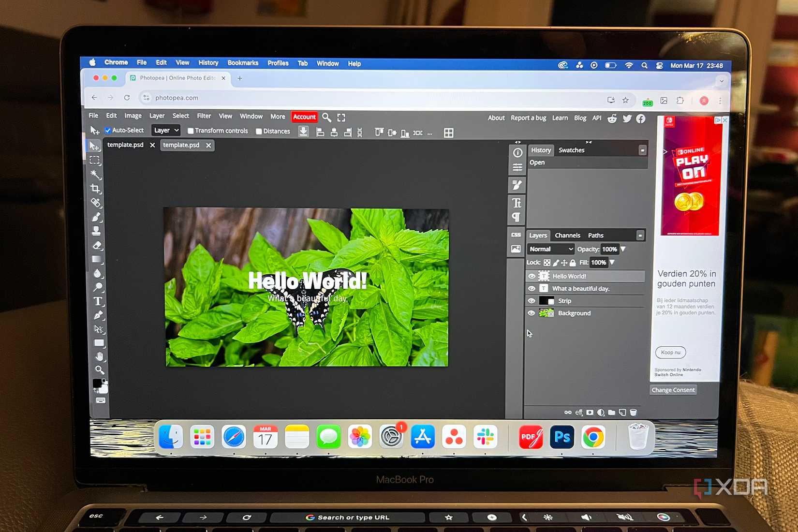The height and width of the screenshot is (532, 798).
Task: Select the Crop tool
Action: pos(96,189)
